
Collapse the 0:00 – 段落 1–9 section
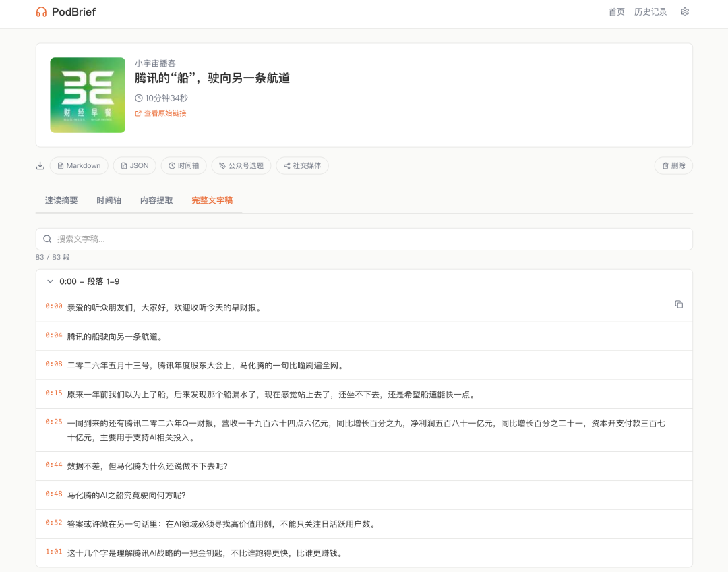point(50,281)
